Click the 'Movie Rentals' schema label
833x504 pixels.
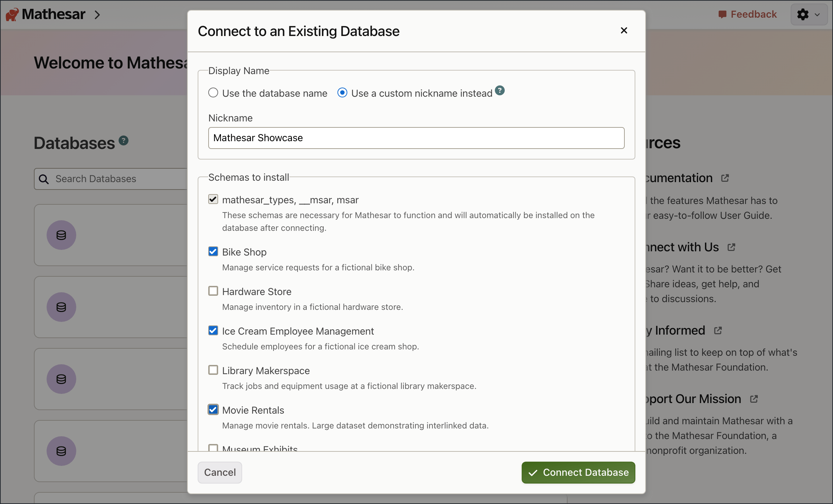point(253,410)
